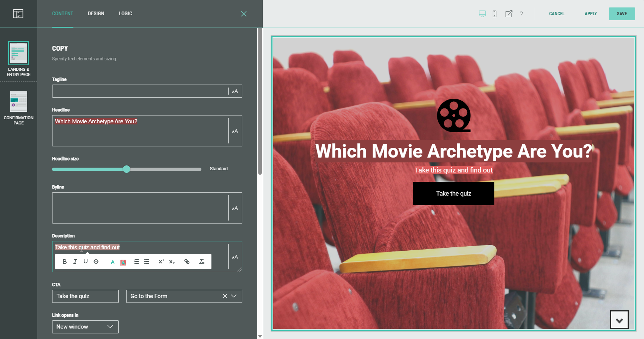
Task: Clear formatting with the remove format icon
Action: [202, 262]
